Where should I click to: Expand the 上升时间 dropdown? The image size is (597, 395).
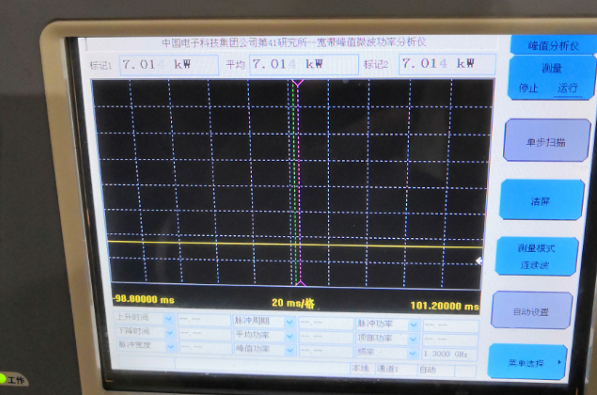click(169, 318)
